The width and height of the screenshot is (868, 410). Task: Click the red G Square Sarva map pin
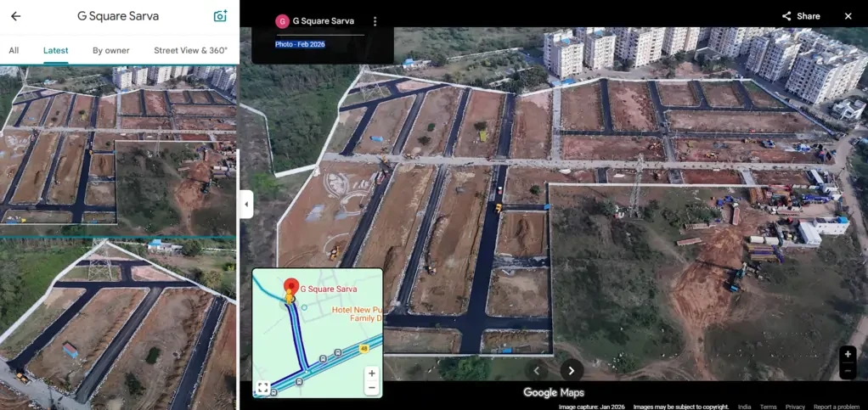(x=290, y=288)
